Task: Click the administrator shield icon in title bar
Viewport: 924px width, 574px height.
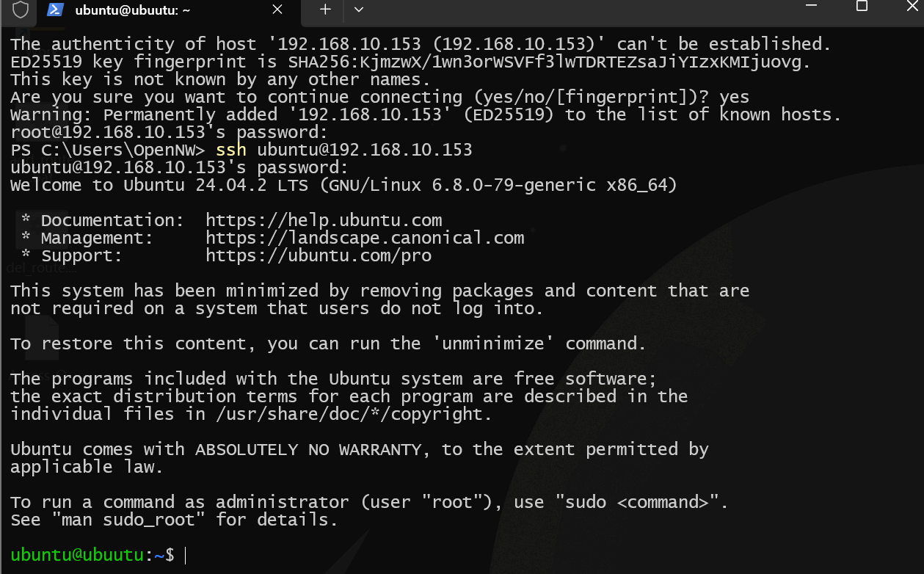Action: click(21, 10)
